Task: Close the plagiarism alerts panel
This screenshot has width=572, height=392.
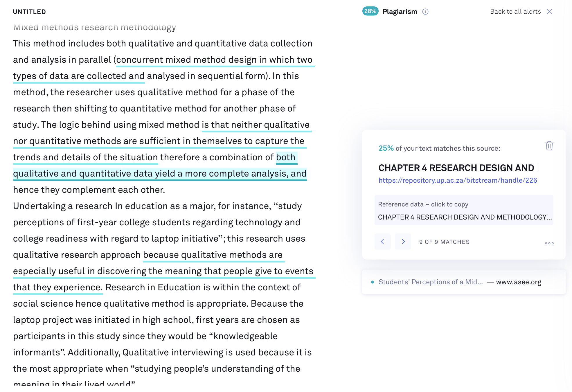Action: coord(549,12)
